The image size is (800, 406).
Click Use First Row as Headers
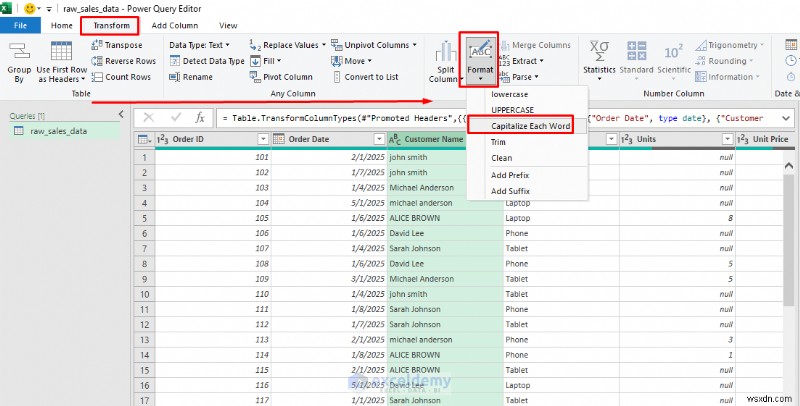click(x=61, y=62)
